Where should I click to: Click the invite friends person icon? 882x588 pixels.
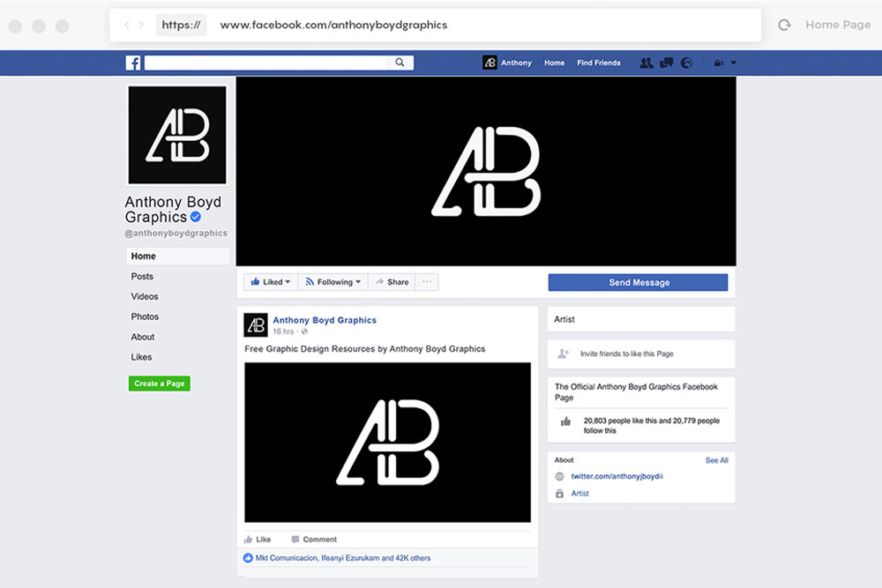tap(563, 354)
